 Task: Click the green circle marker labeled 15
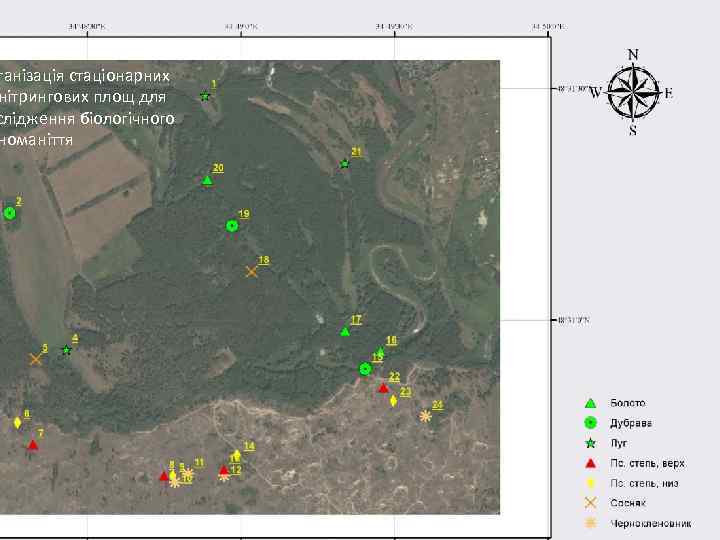365,369
